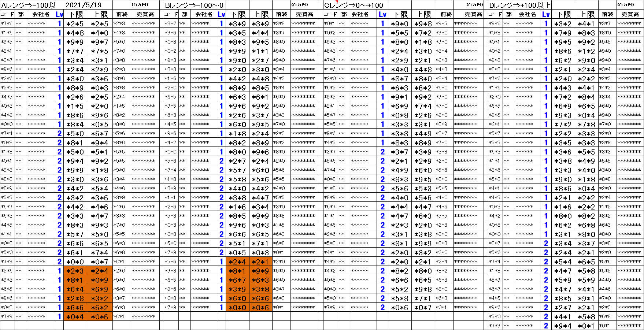Click 下限 value *0*6 in C range last row

pyautogui.click(x=400, y=307)
